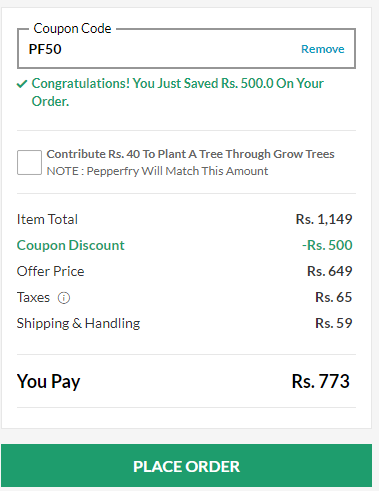Viewport: 379px width, 491px height.
Task: Click the Pepperfry Will Match note
Action: click(x=157, y=171)
